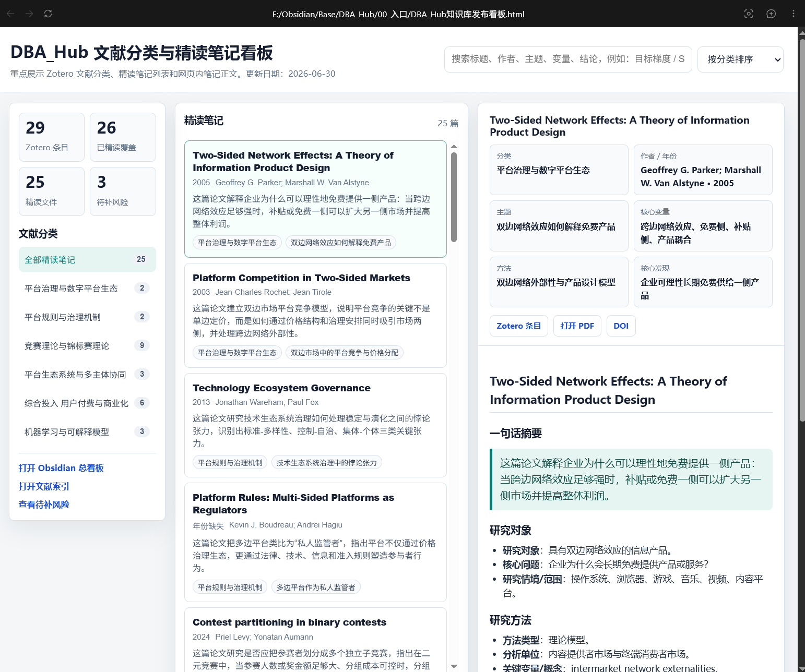Click the 双边网络效应如何解释免费产品 tag

tap(341, 243)
